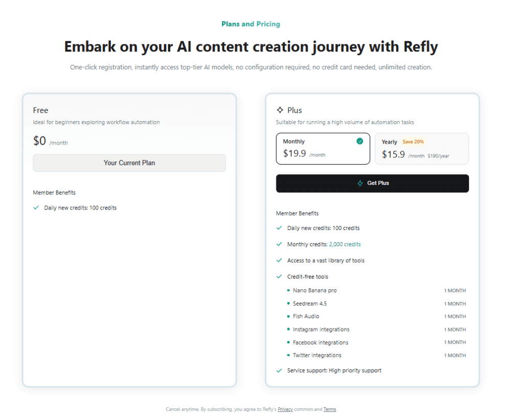
Task: Click the Your Current Plan button
Action: pyautogui.click(x=129, y=163)
